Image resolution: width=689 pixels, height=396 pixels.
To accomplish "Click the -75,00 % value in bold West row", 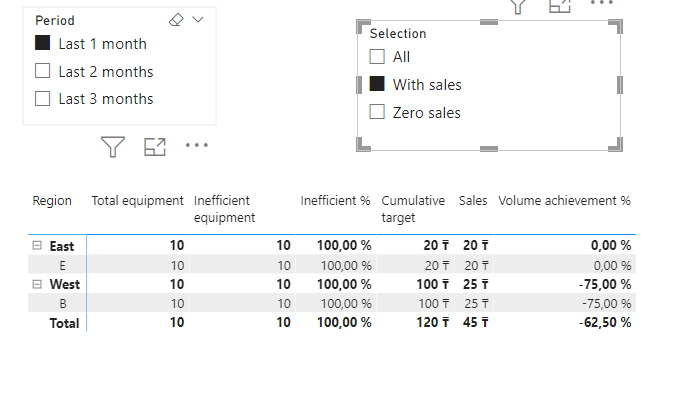I will pyautogui.click(x=605, y=284).
